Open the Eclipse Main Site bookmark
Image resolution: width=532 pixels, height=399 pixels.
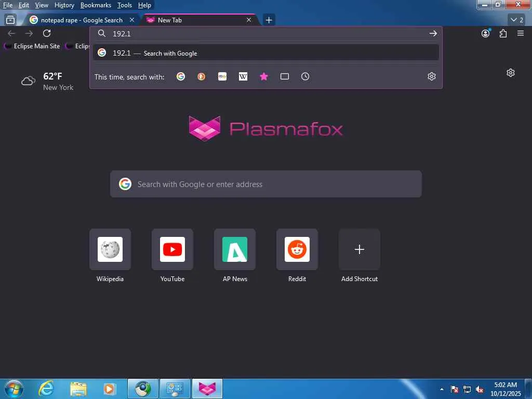[32, 46]
